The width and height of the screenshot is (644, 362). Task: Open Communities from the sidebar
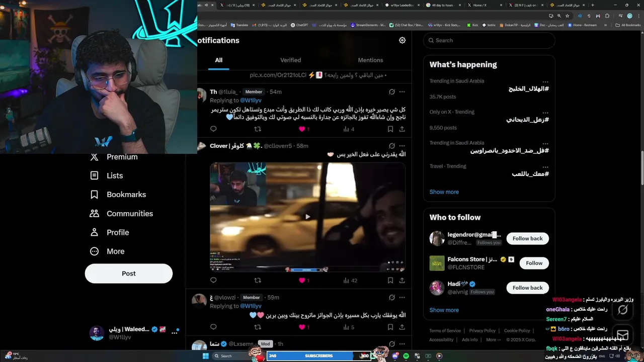(x=121, y=214)
